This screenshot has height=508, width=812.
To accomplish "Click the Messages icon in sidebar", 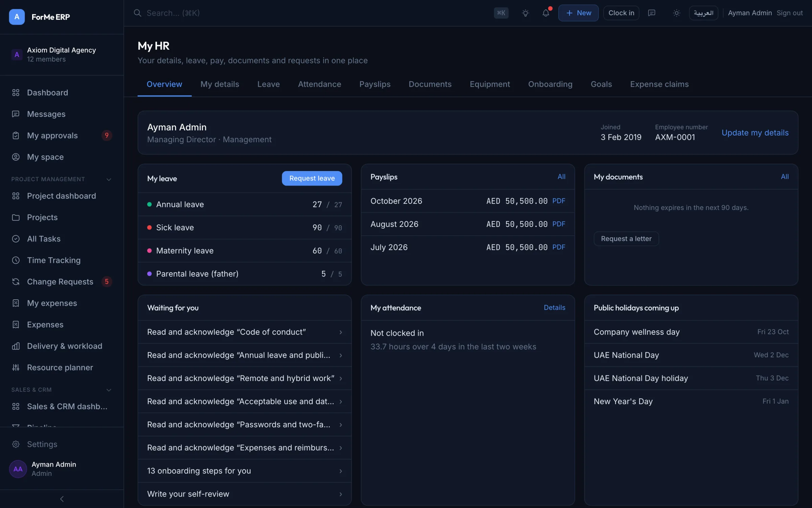I will [16, 114].
